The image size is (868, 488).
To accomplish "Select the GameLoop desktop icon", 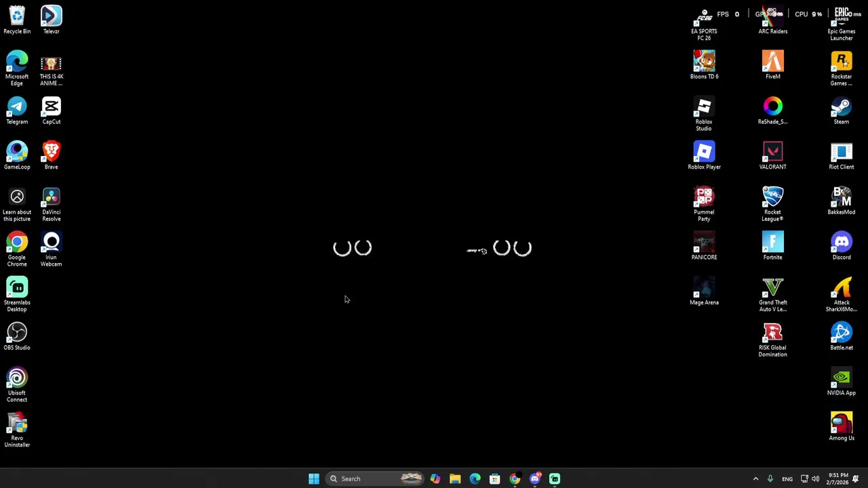I will click(17, 155).
